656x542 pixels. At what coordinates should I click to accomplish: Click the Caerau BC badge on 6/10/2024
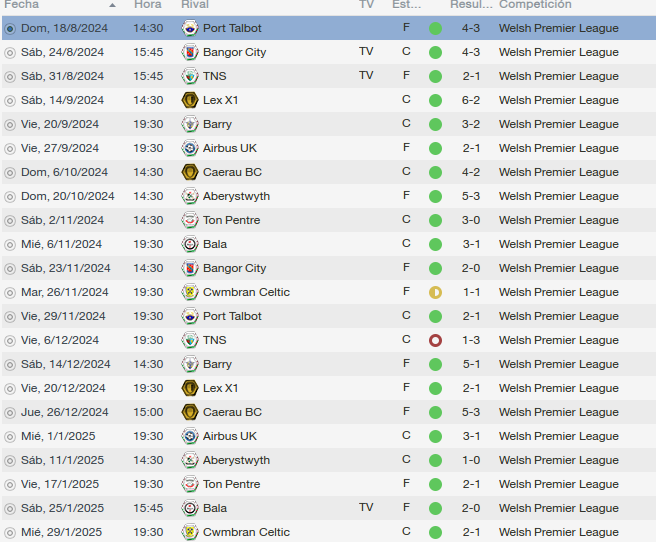(x=190, y=172)
